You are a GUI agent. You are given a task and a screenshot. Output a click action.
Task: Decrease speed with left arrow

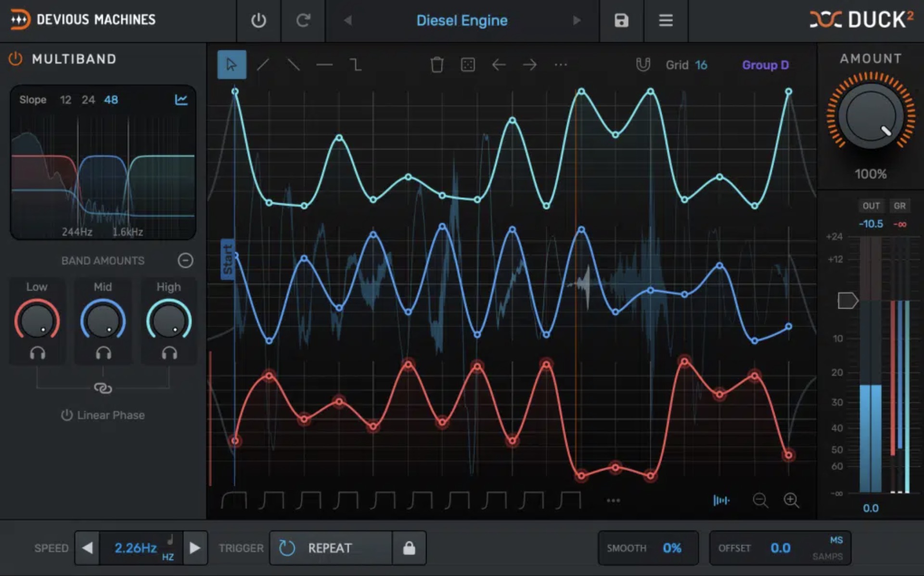point(87,548)
